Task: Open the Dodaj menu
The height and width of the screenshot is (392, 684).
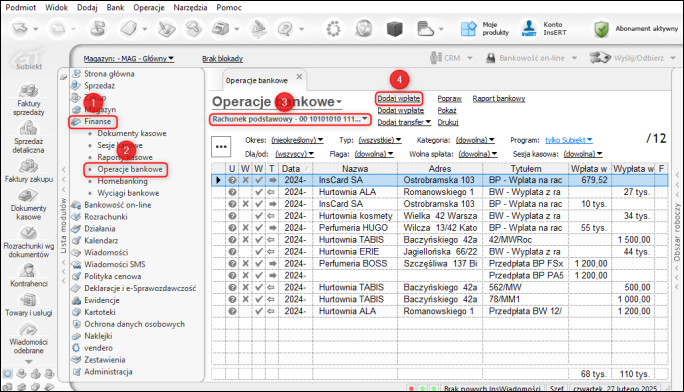Action: coord(87,7)
